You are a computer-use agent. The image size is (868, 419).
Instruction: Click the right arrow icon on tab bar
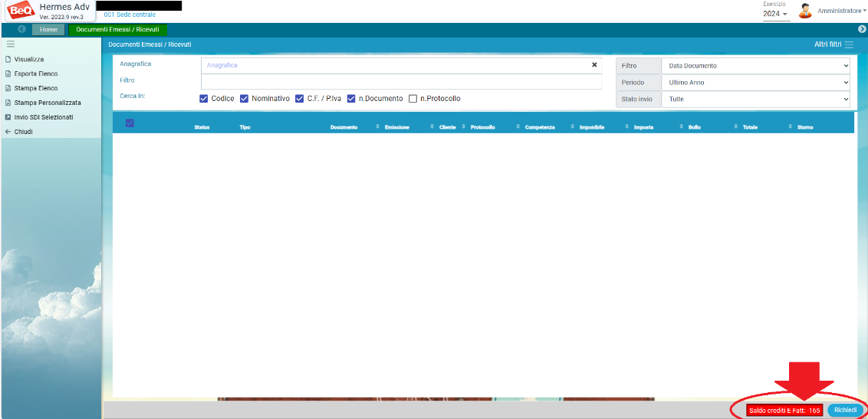tap(861, 29)
